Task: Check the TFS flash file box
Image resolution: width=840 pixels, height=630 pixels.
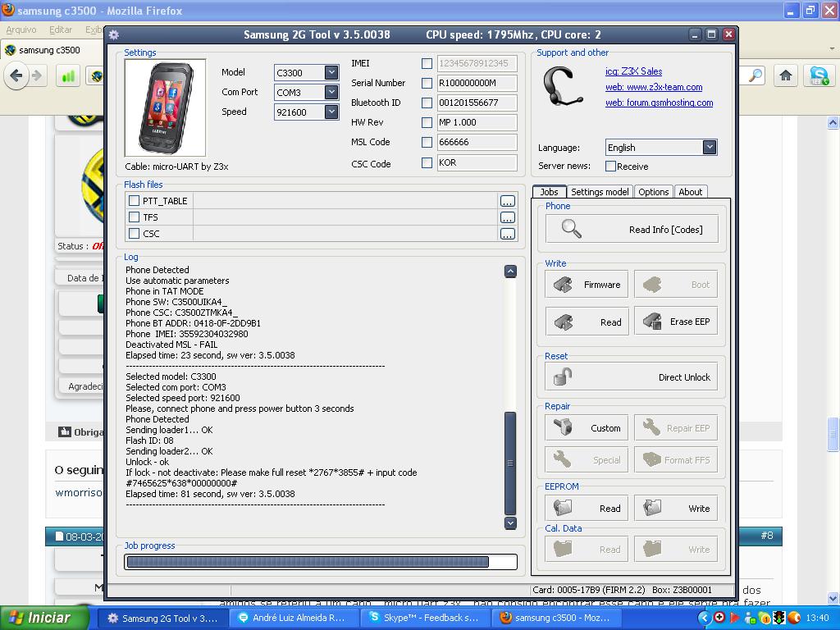Action: tap(134, 217)
